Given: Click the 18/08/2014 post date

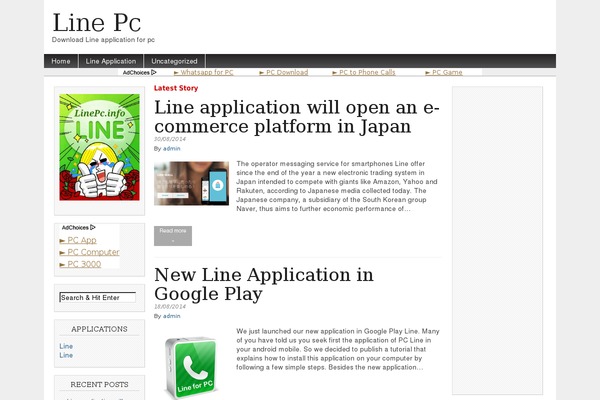Looking at the screenshot, I should [x=170, y=307].
